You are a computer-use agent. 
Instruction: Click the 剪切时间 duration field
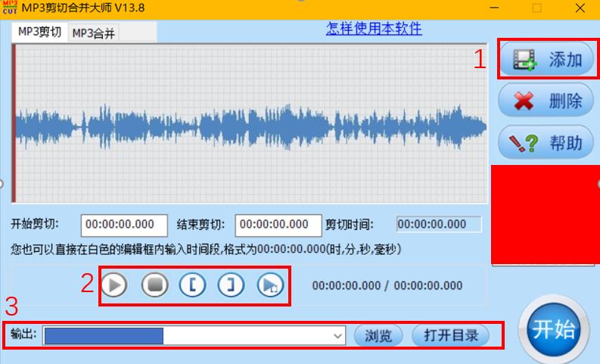click(x=439, y=224)
